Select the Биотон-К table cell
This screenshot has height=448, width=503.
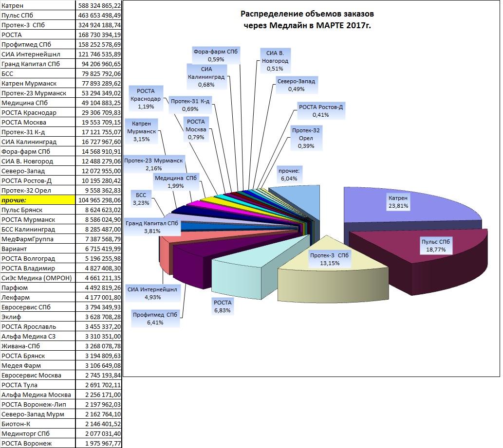click(x=37, y=424)
